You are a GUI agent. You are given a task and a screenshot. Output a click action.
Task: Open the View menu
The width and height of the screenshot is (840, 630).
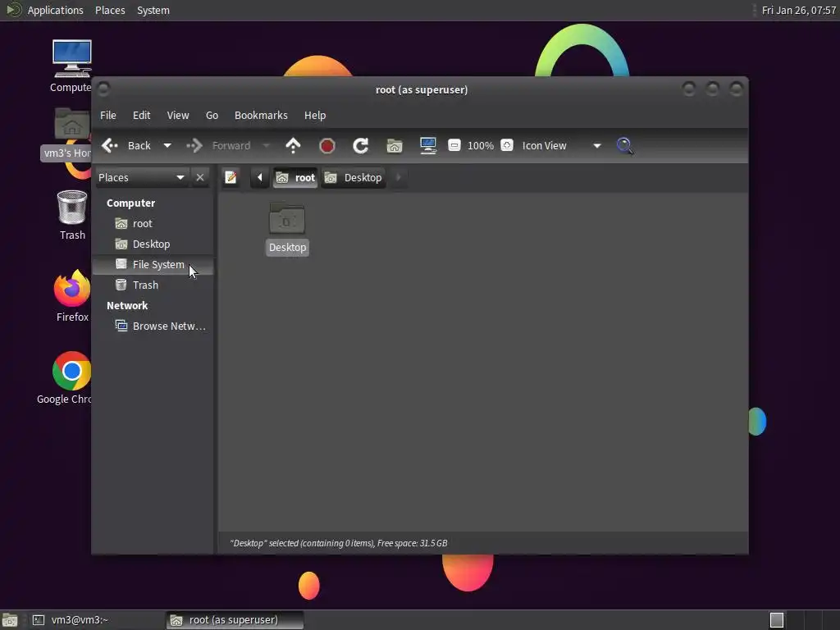(178, 115)
